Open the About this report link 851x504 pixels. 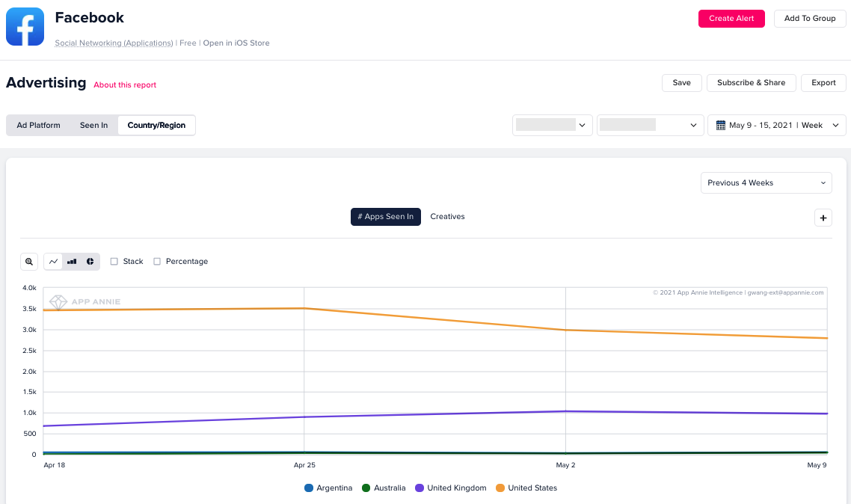click(125, 85)
